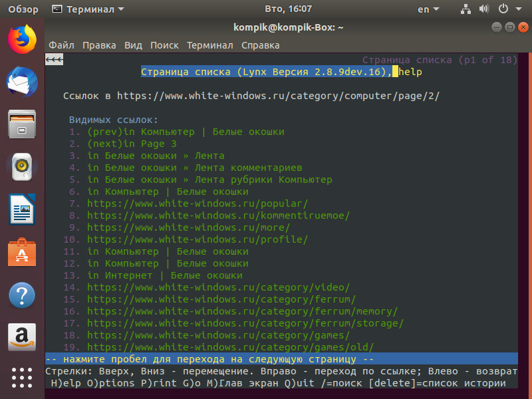The width and height of the screenshot is (532, 399).
Task: Select the /kommentiruemoe/ URL link
Action: click(218, 215)
